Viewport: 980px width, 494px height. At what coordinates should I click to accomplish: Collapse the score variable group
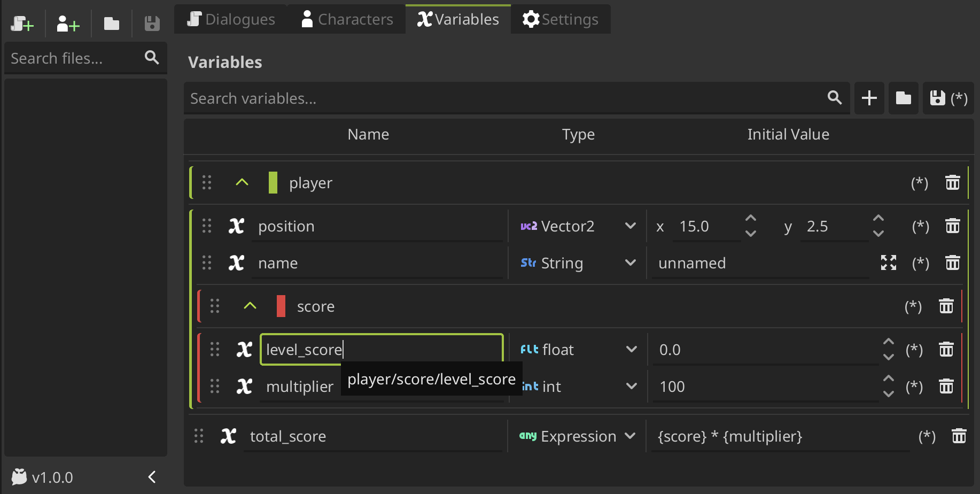(250, 306)
